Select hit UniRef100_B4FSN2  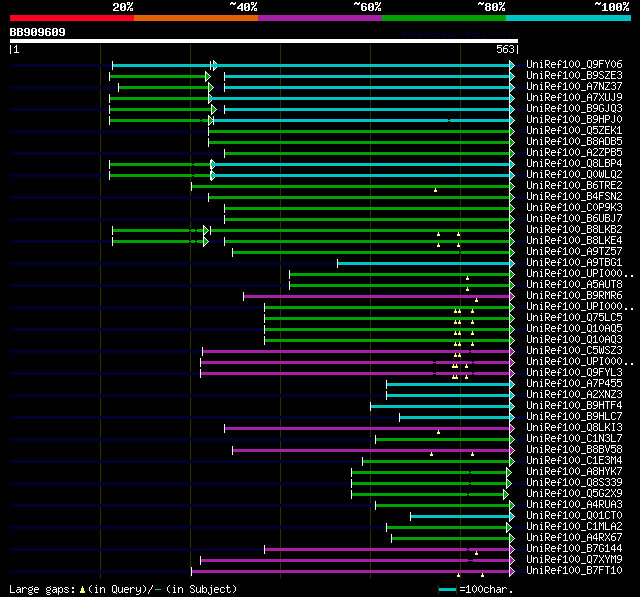574,197
